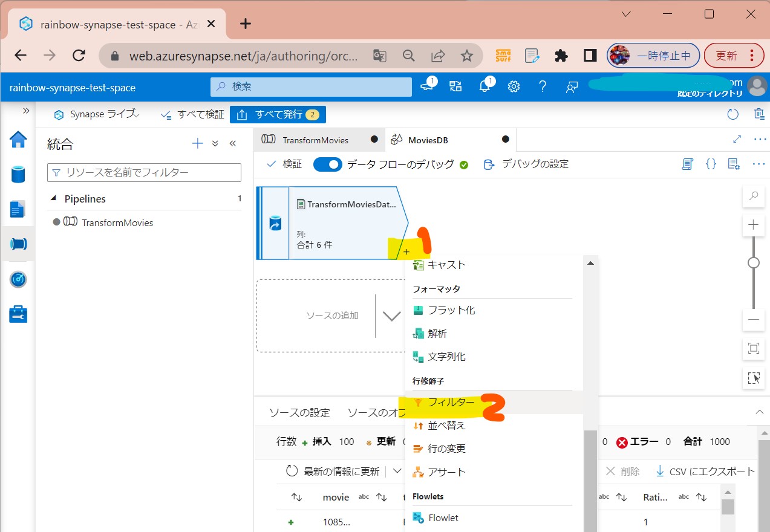Expand the left navigation with double chevron
Image resolution: width=770 pixels, height=532 pixels.
26,111
